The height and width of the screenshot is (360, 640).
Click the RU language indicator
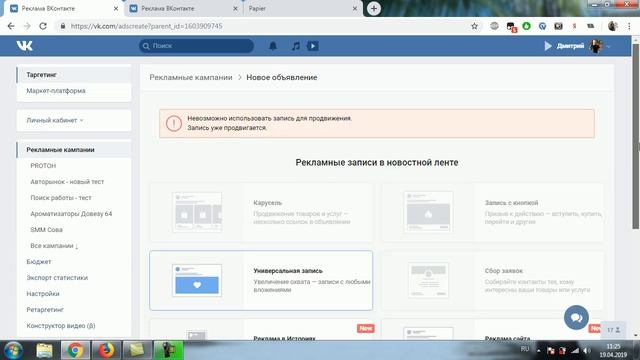click(x=525, y=349)
